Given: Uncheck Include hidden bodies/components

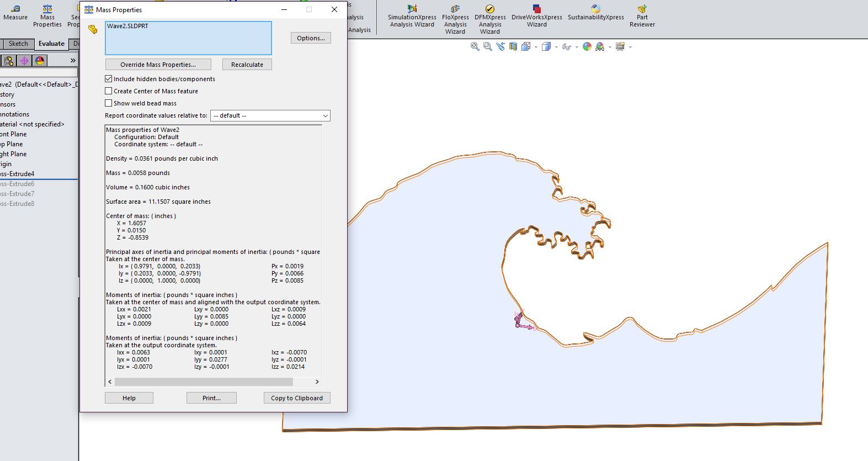Looking at the screenshot, I should 109,79.
